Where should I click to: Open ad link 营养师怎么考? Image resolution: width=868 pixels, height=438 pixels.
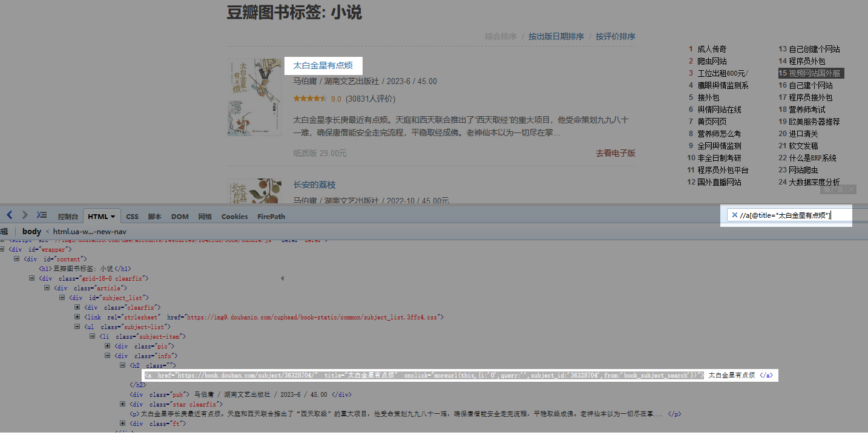(x=719, y=134)
